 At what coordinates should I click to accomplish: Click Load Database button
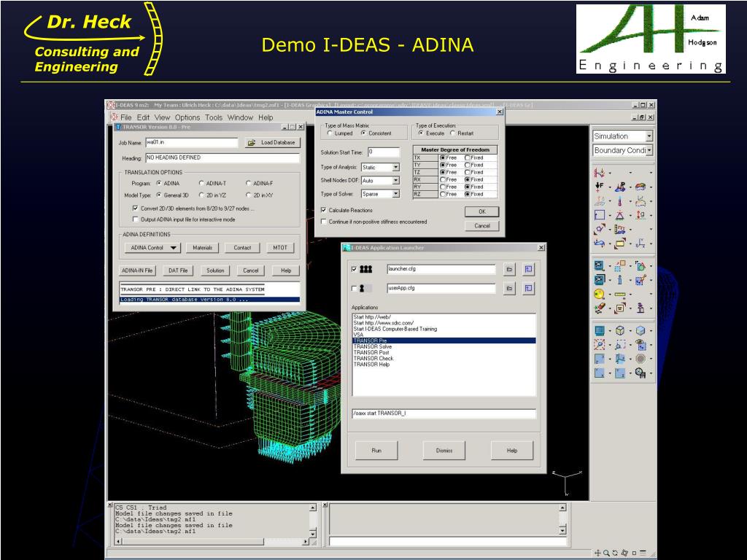pos(273,142)
